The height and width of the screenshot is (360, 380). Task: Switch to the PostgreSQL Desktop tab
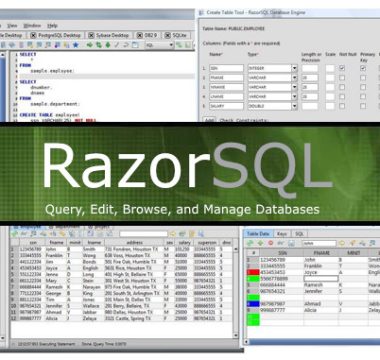click(x=56, y=35)
